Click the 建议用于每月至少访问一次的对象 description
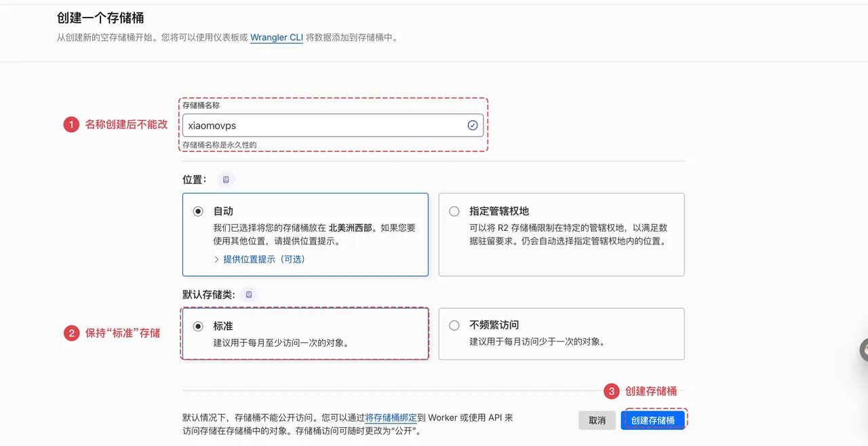The image size is (868, 446). 281,343
